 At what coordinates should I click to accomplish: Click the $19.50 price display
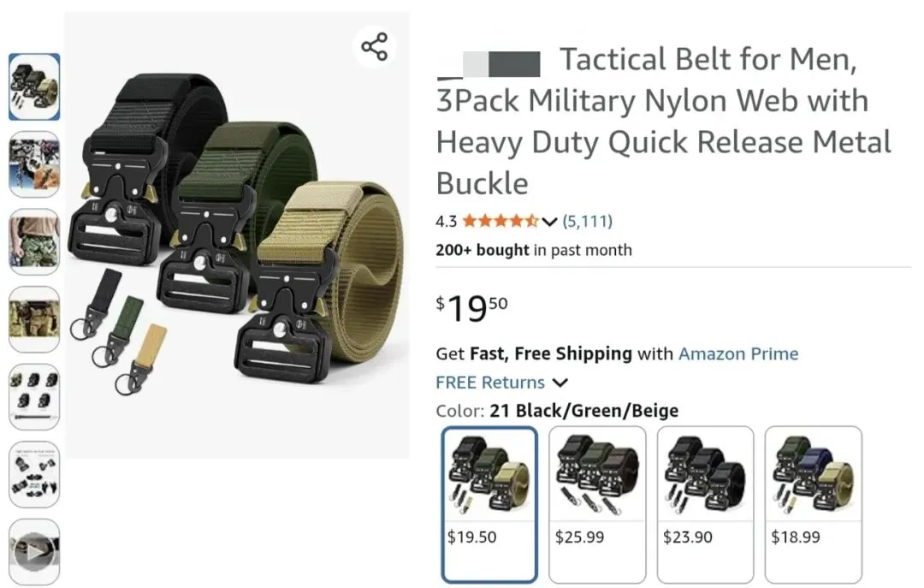click(x=471, y=308)
